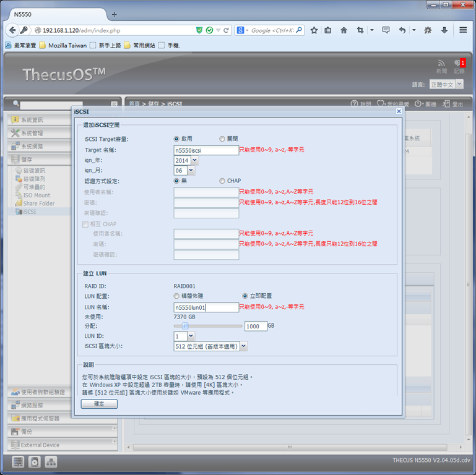The height and width of the screenshot is (475, 476).
Task: Open the iqn_年 2014 dropdown
Action: pos(194,160)
